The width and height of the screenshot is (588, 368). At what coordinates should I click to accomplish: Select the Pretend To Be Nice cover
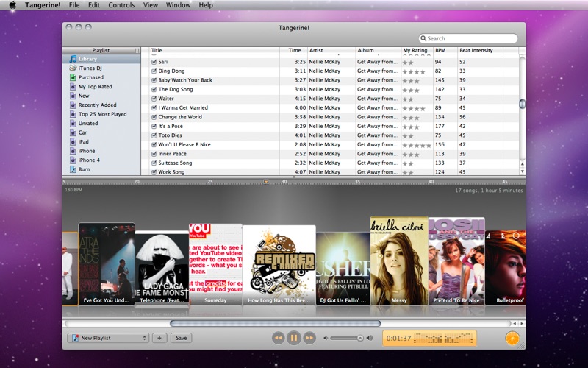click(x=456, y=261)
